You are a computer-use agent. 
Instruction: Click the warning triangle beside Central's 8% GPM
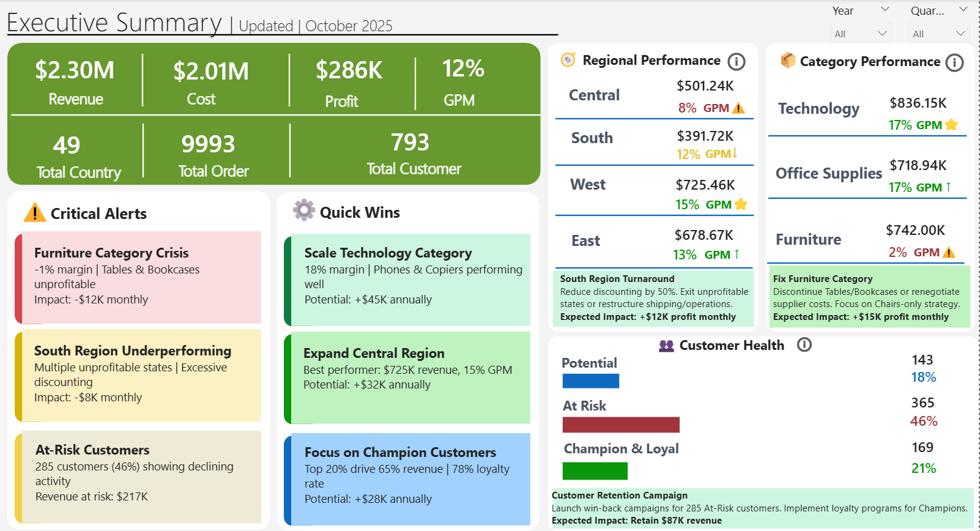pyautogui.click(x=738, y=106)
